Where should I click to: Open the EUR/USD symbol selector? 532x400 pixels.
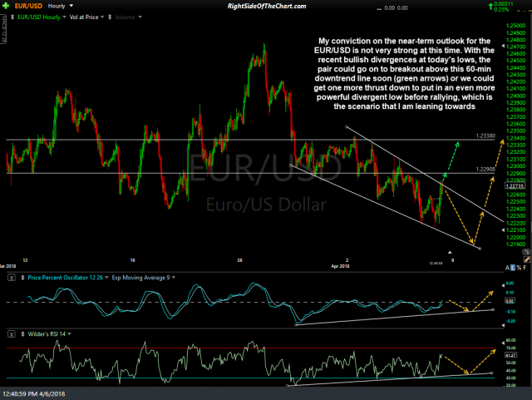pyautogui.click(x=28, y=6)
